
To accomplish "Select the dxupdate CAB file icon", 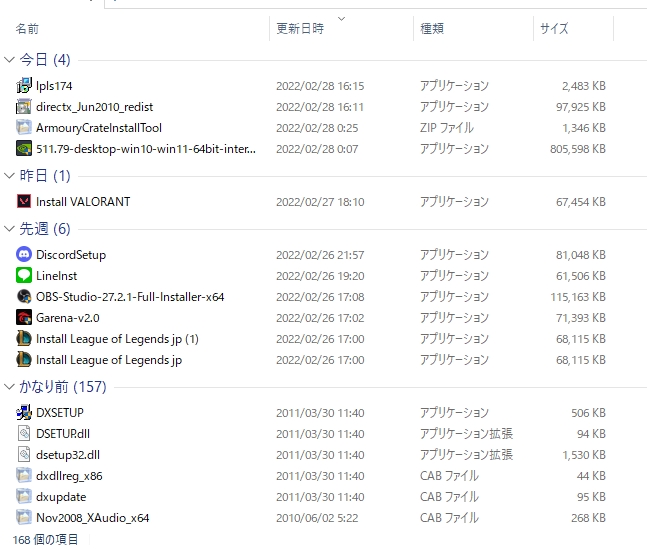I will tap(24, 497).
